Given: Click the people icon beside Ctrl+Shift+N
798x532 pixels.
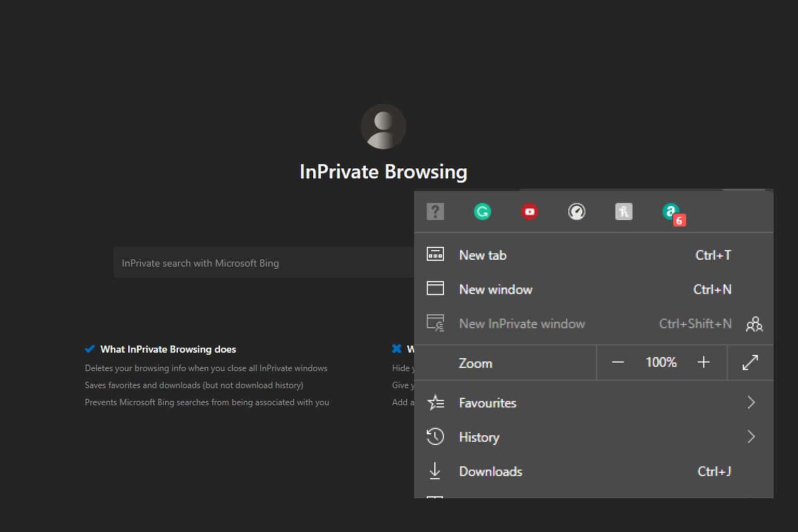Looking at the screenshot, I should coord(754,324).
